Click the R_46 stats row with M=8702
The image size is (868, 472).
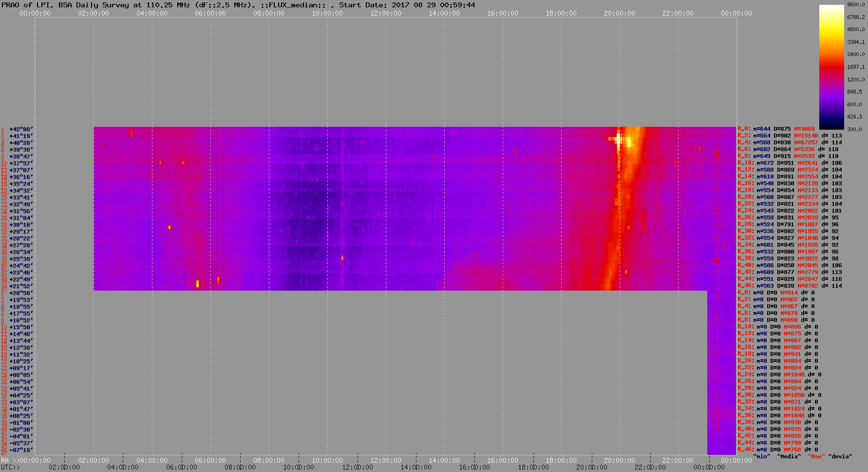790,286
